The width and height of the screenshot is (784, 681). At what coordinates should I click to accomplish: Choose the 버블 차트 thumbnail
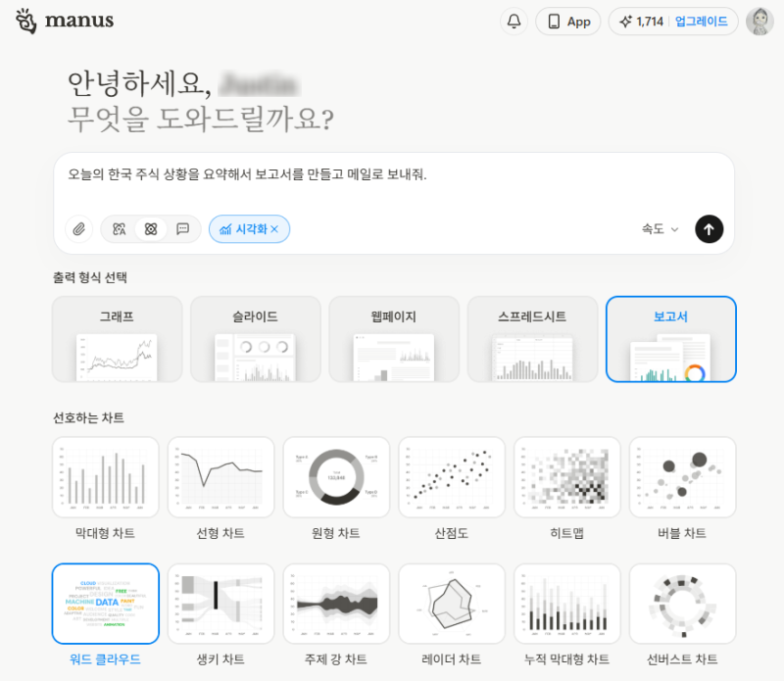(682, 477)
